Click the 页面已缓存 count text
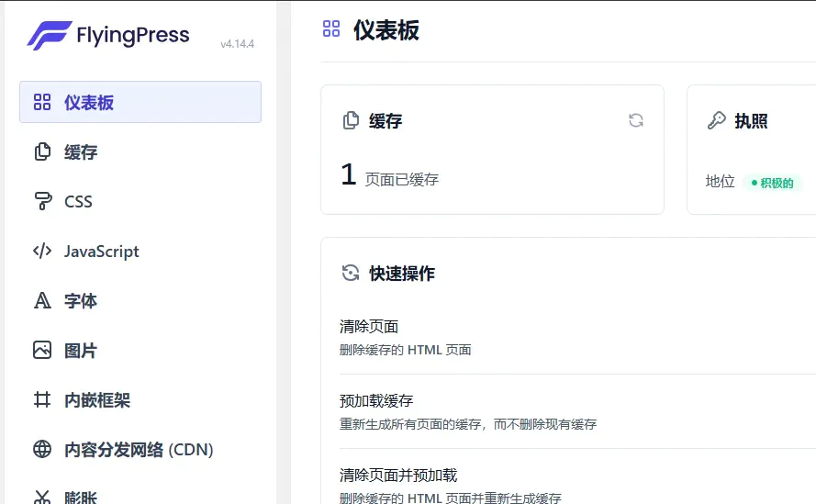Image resolution: width=816 pixels, height=504 pixels. click(x=402, y=180)
